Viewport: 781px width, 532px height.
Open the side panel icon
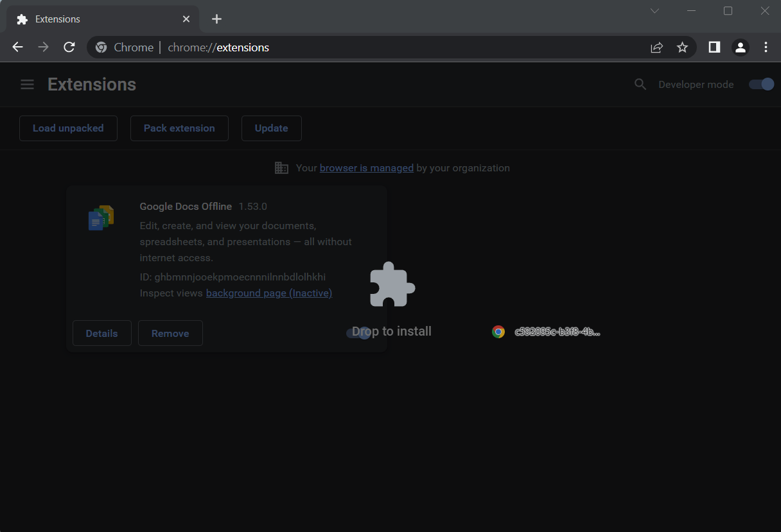point(714,47)
